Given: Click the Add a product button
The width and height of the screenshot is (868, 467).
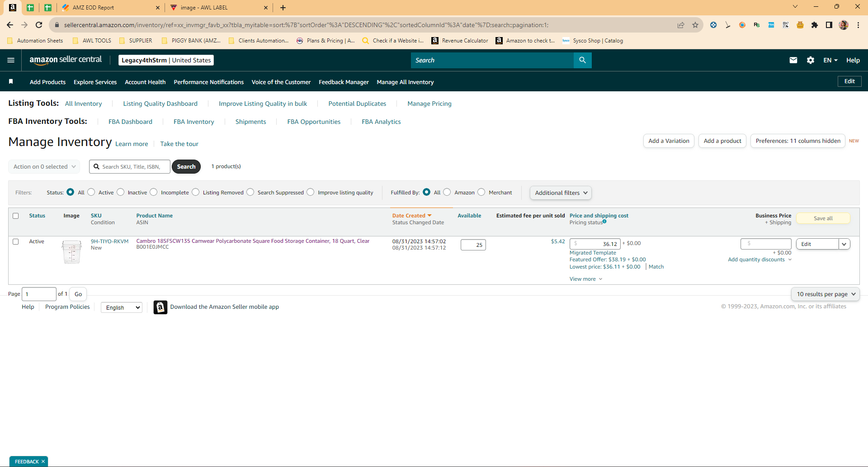Looking at the screenshot, I should click(722, 141).
